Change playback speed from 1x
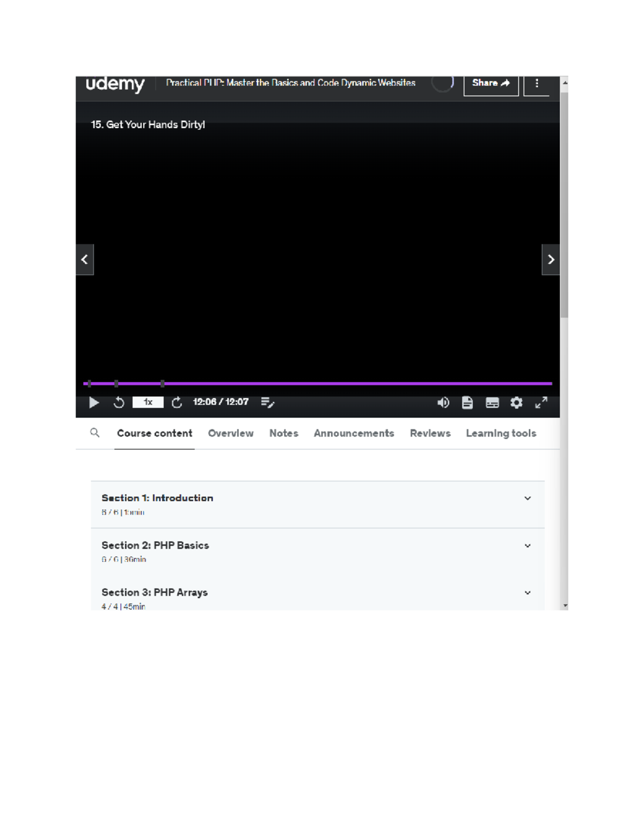Screen dimensions: 644x834 148,402
